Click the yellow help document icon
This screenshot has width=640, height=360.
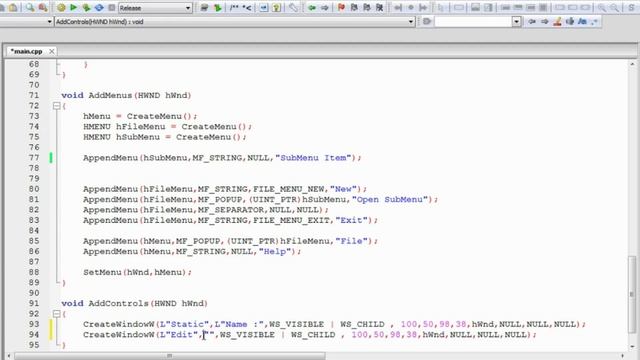point(277,7)
